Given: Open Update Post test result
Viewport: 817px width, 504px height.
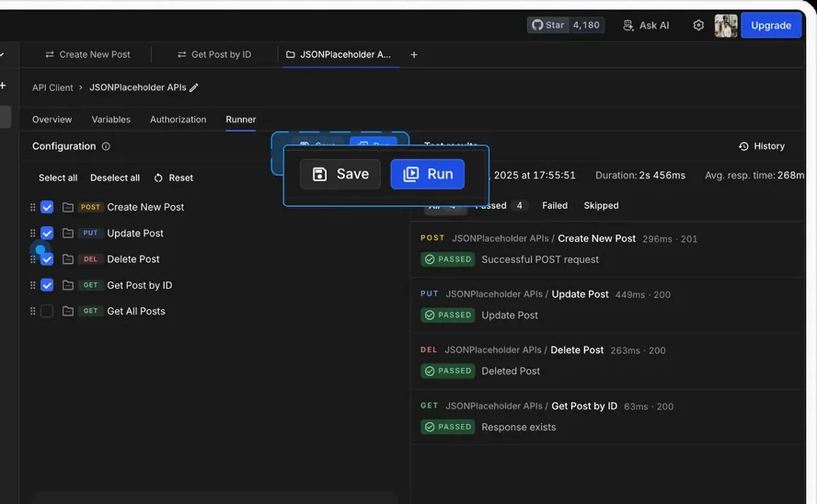Looking at the screenshot, I should pos(580,295).
